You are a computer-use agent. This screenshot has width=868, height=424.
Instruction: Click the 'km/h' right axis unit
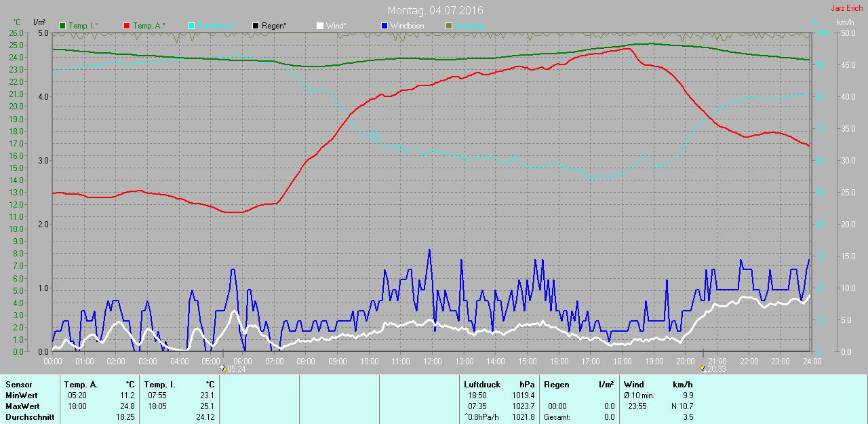click(x=845, y=22)
